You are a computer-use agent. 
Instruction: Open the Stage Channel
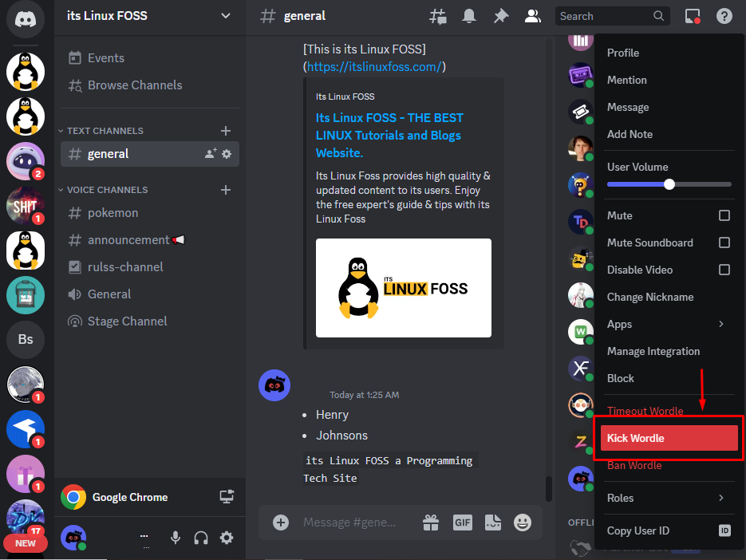coord(150,321)
